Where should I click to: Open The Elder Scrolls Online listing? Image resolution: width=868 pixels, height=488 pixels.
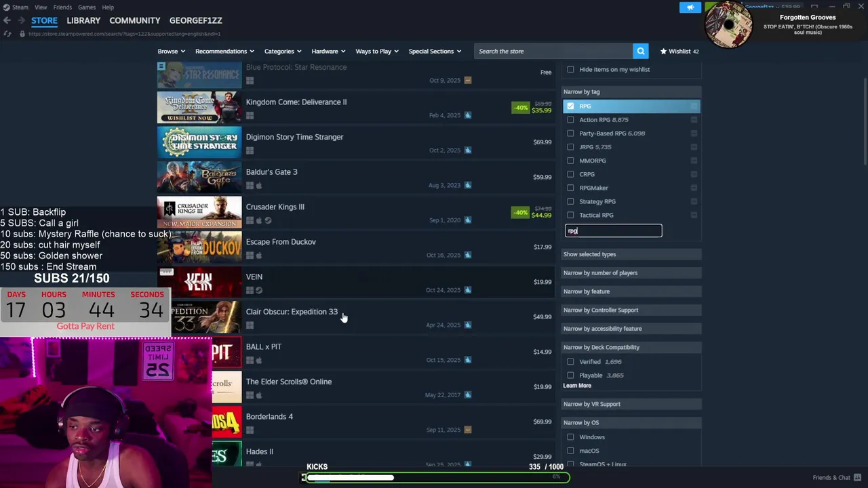pyautogui.click(x=384, y=387)
